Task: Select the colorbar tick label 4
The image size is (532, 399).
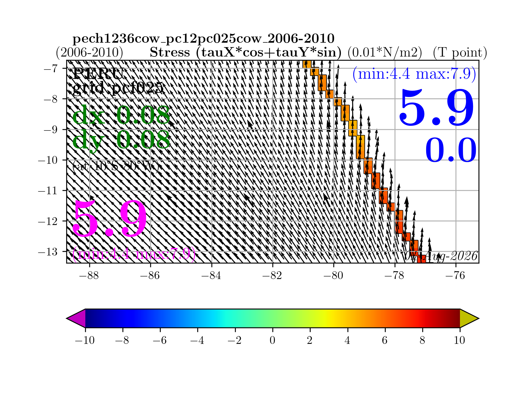Action: tap(347, 340)
